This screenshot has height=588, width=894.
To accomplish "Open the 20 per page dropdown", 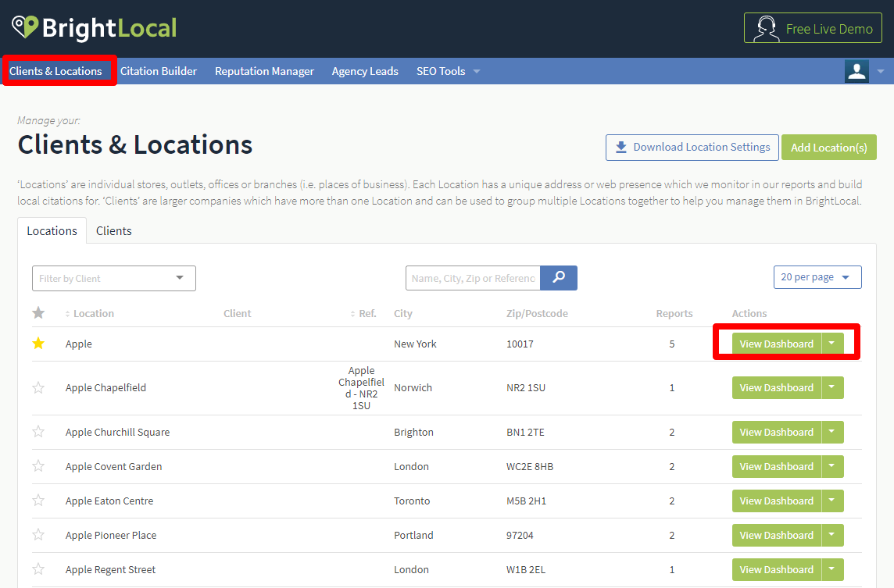I will (817, 277).
